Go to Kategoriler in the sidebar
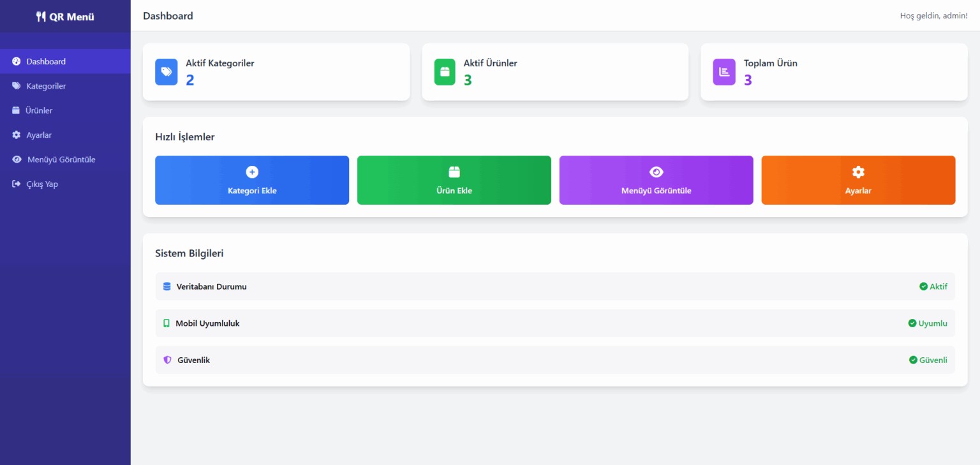Viewport: 980px width, 465px height. click(x=45, y=86)
